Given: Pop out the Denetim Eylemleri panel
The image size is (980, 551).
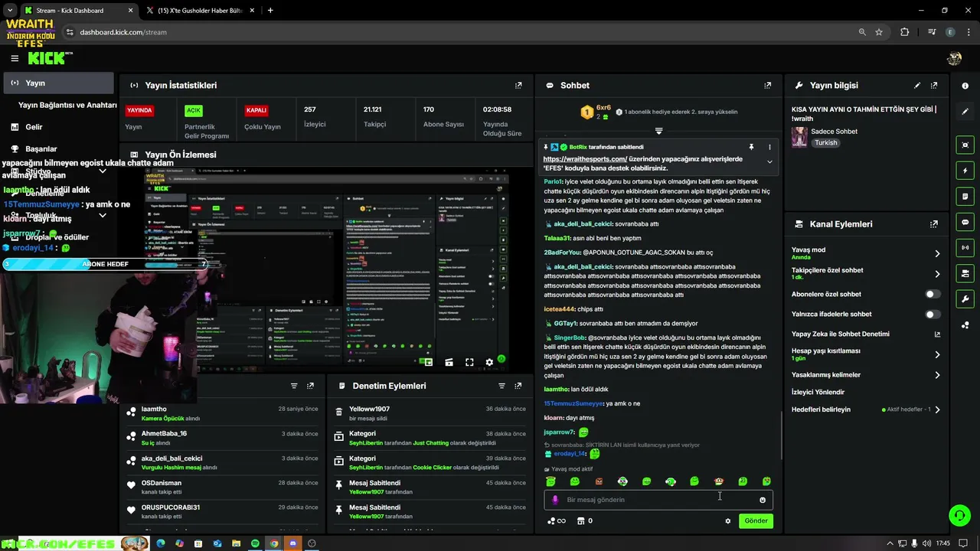Looking at the screenshot, I should click(518, 386).
